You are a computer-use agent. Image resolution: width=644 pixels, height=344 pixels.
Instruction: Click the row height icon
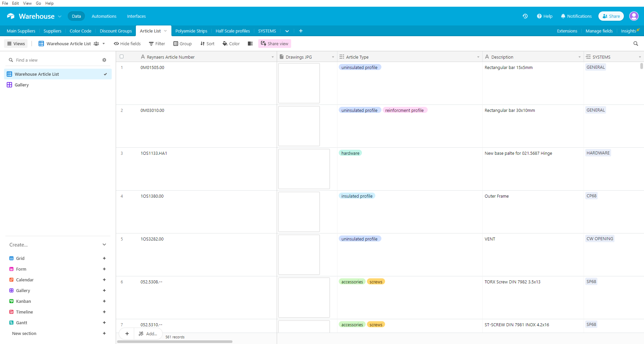coord(250,44)
